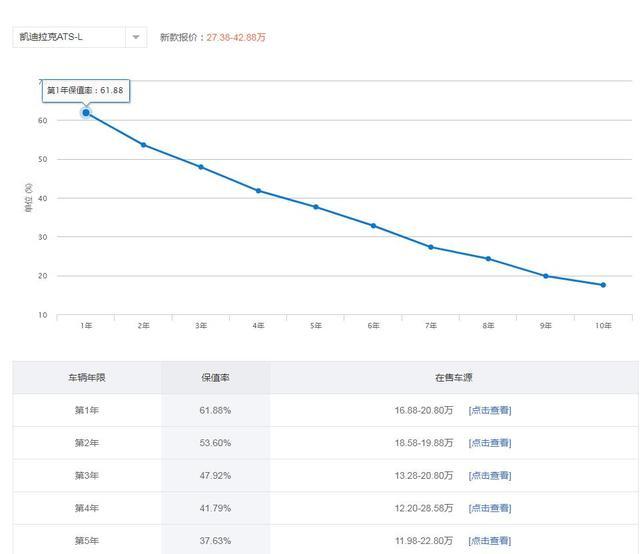
Task: Click the 5年 point on the line
Action: pos(316,207)
